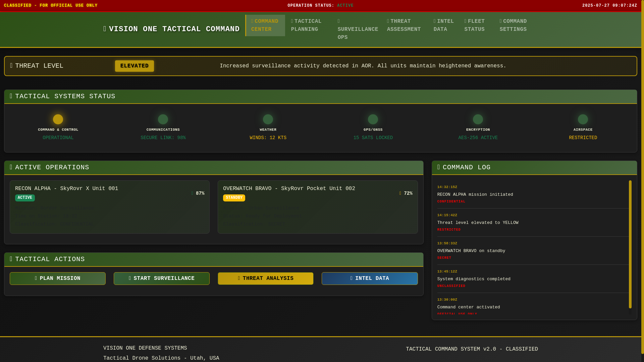Click 'WINDS: 12 KTS' status text
The height and width of the screenshot is (362, 644).
coord(268,138)
